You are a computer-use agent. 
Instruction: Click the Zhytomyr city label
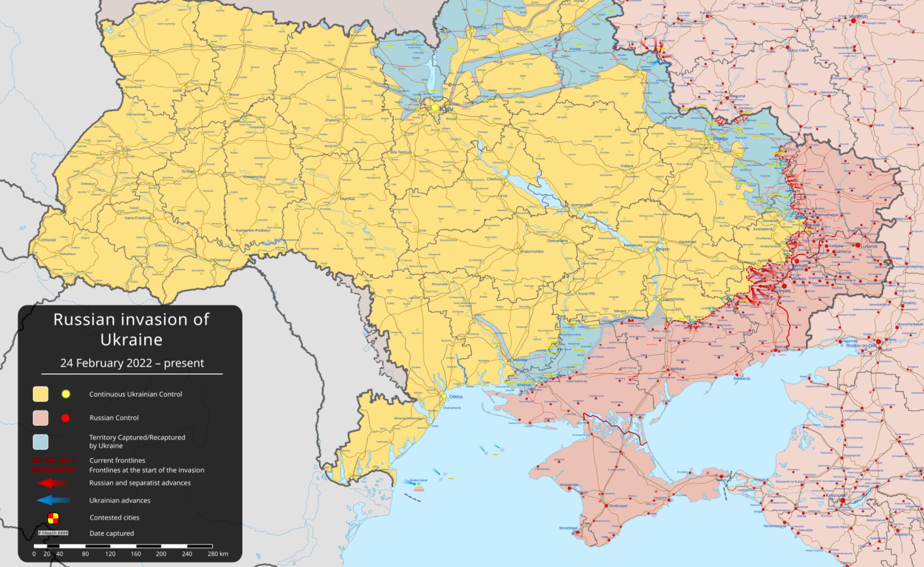(333, 120)
